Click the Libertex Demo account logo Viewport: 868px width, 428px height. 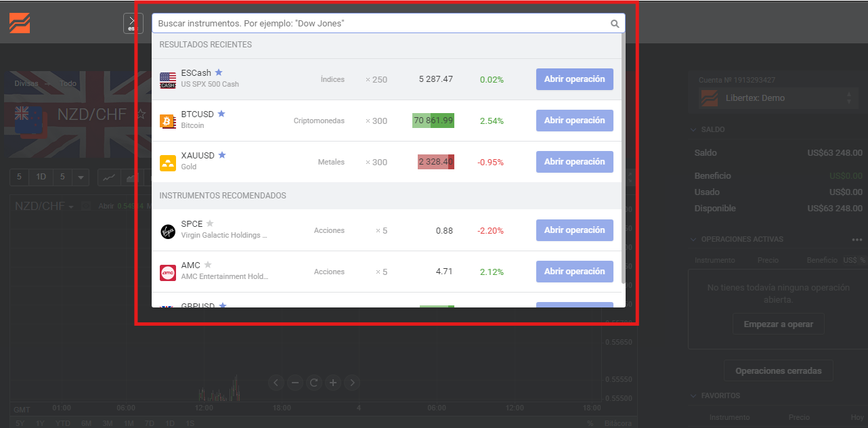point(710,98)
